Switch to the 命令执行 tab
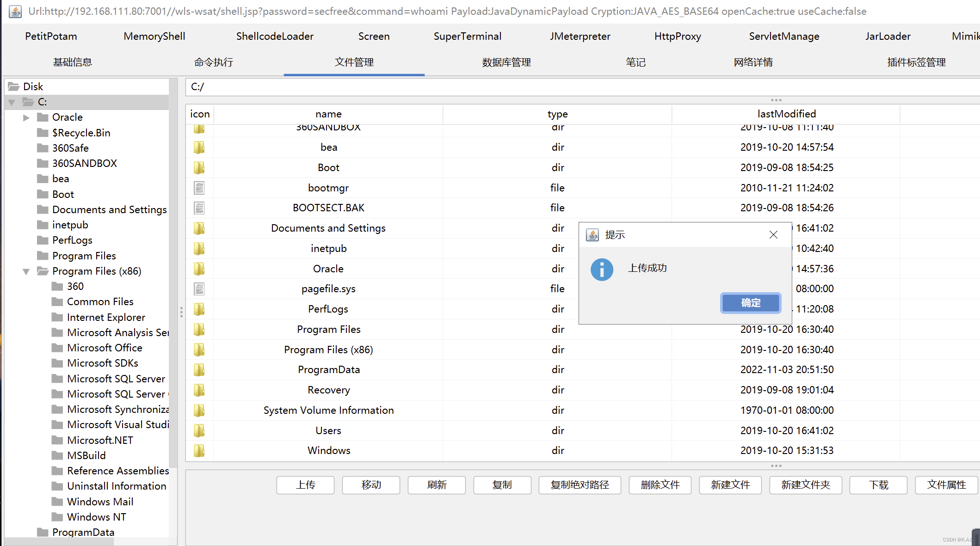 tap(213, 62)
